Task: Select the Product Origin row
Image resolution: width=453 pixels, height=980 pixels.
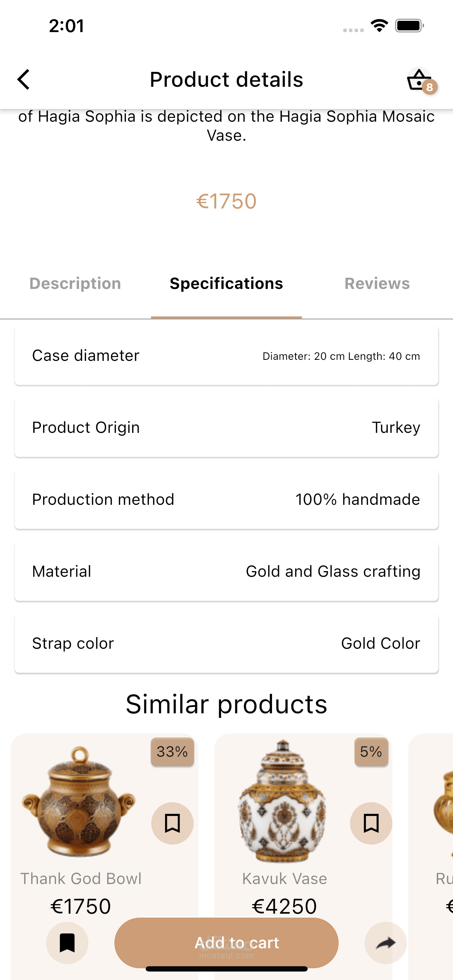Action: [226, 428]
